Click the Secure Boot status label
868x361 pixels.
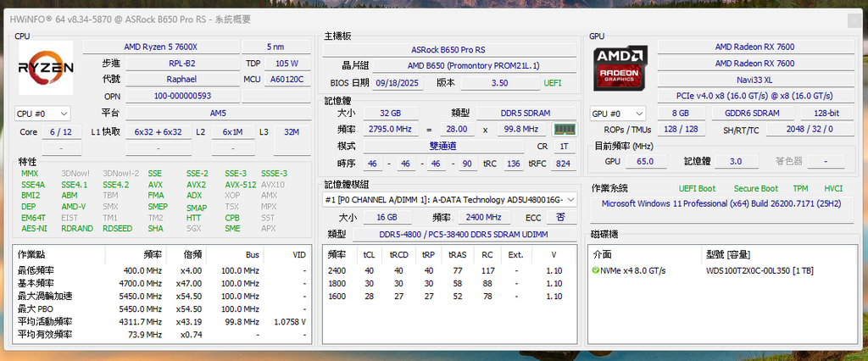point(756,188)
